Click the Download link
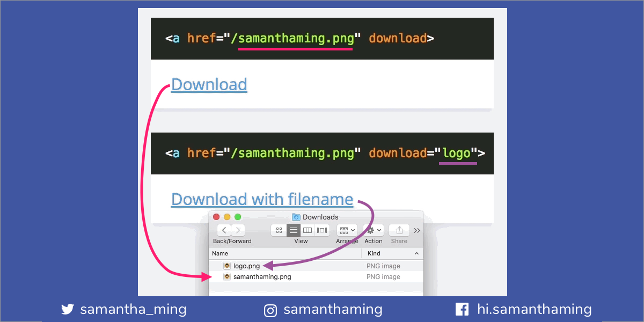The image size is (644, 322). tap(209, 84)
